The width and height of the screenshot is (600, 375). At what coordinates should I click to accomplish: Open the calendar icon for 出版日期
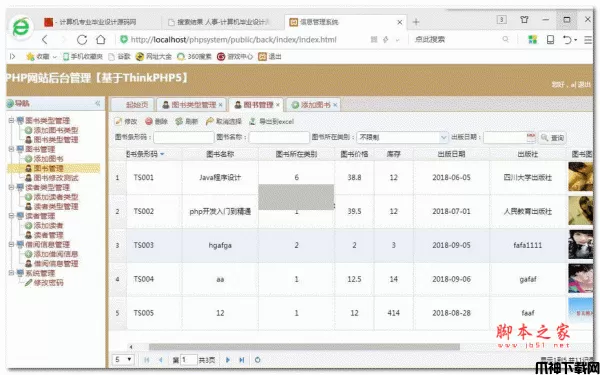[531, 137]
